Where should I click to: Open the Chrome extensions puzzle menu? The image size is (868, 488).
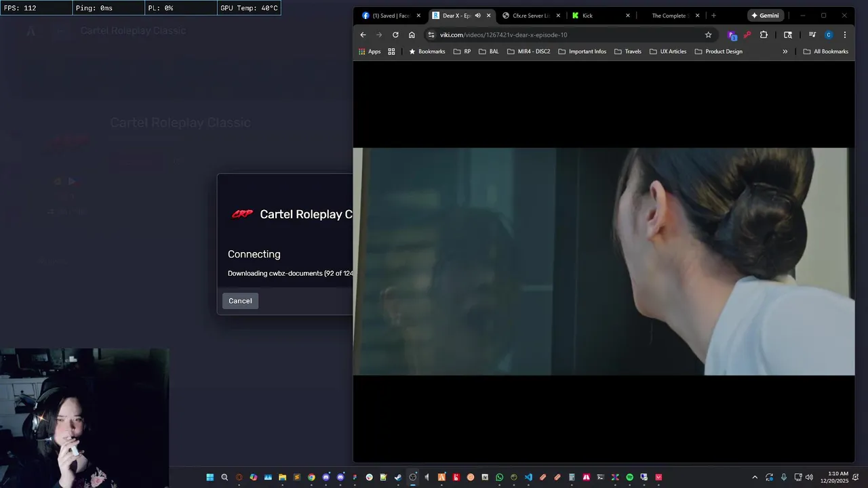coord(764,35)
